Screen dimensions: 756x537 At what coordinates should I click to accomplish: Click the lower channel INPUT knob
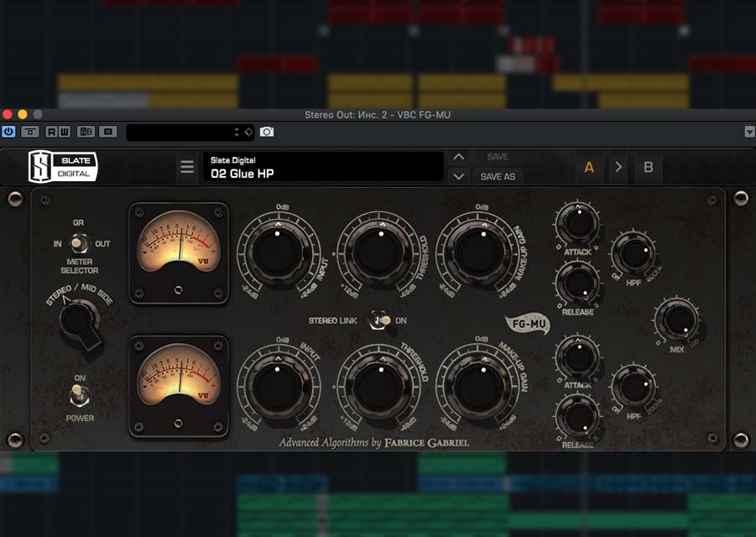278,387
